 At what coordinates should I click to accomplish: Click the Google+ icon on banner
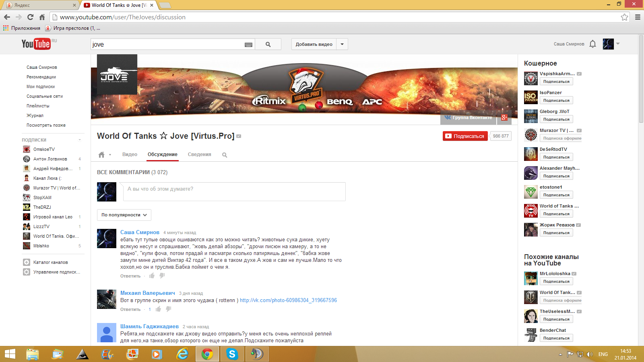click(x=504, y=117)
